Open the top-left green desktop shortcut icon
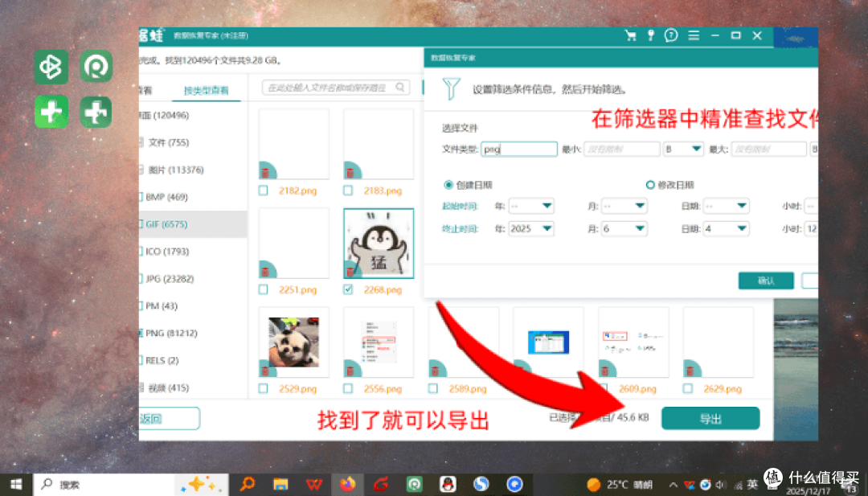 pos(51,67)
